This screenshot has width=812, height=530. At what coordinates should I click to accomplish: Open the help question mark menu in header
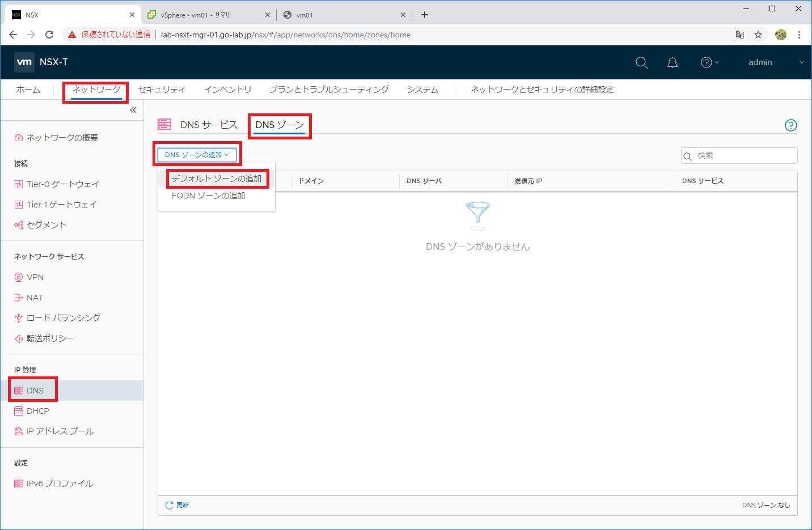[709, 62]
